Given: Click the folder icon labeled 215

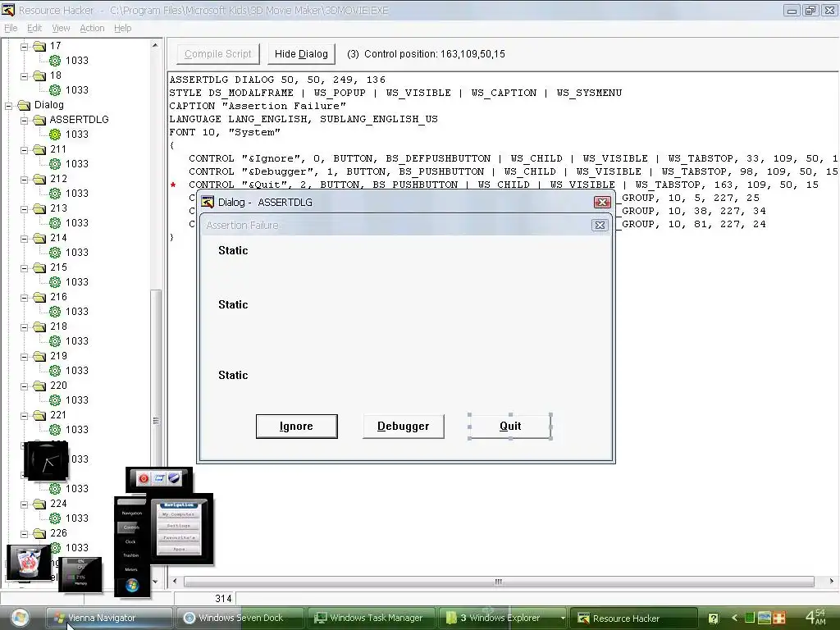Looking at the screenshot, I should [x=39, y=267].
